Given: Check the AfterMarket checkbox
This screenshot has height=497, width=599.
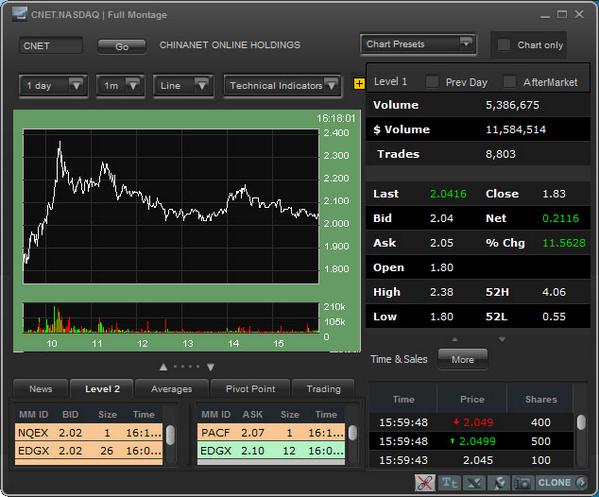Looking at the screenshot, I should coord(510,82).
